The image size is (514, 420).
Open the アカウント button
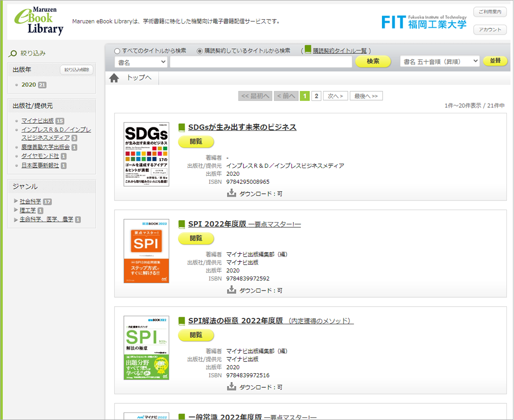(x=490, y=30)
